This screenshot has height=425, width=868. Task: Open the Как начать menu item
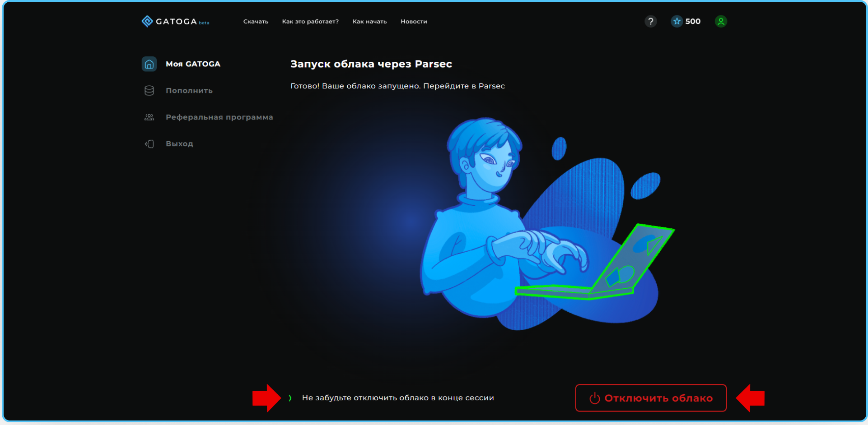coord(369,22)
